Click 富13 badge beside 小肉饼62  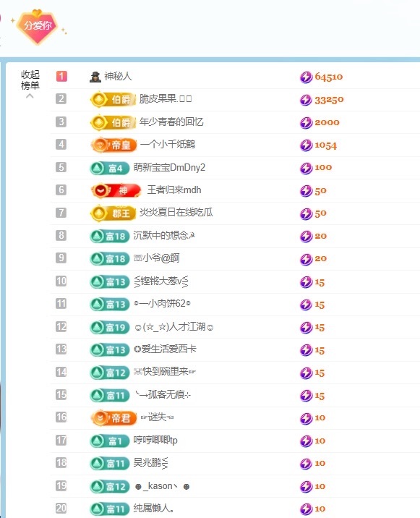point(110,304)
